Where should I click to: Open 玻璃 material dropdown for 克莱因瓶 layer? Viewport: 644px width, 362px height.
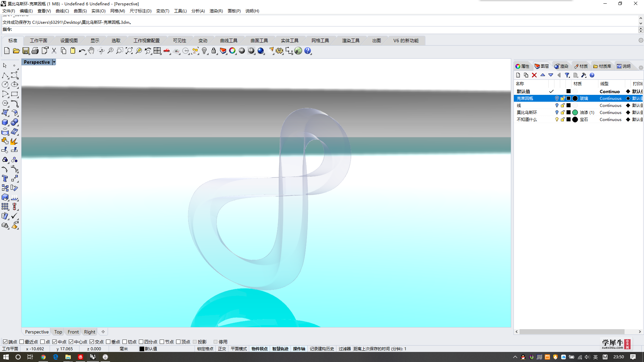point(584,98)
